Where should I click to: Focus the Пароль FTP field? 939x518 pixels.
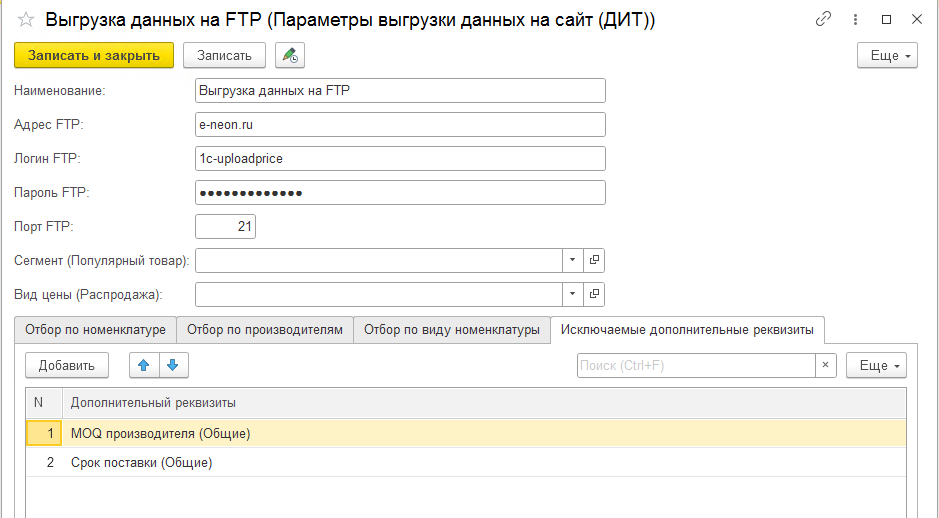coord(401,192)
